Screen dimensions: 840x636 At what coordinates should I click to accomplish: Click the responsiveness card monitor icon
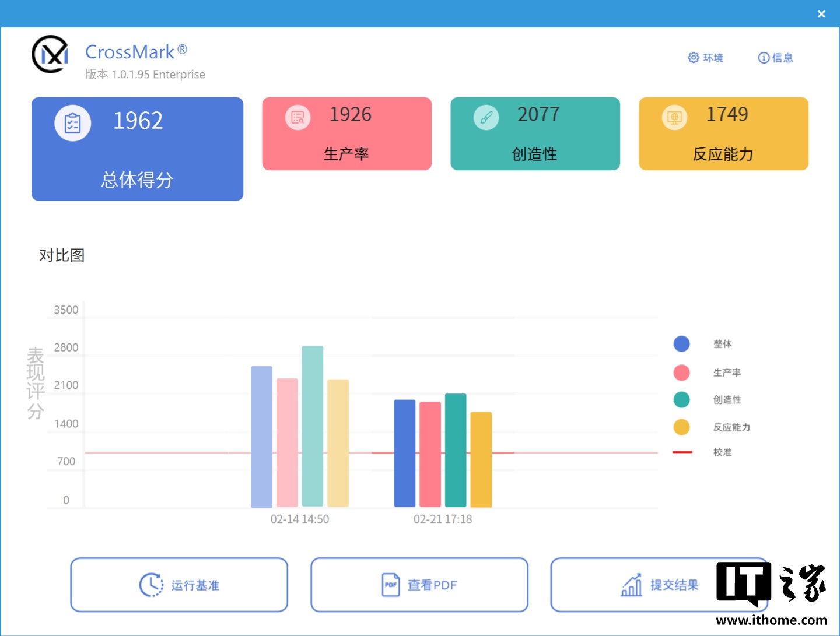674,118
